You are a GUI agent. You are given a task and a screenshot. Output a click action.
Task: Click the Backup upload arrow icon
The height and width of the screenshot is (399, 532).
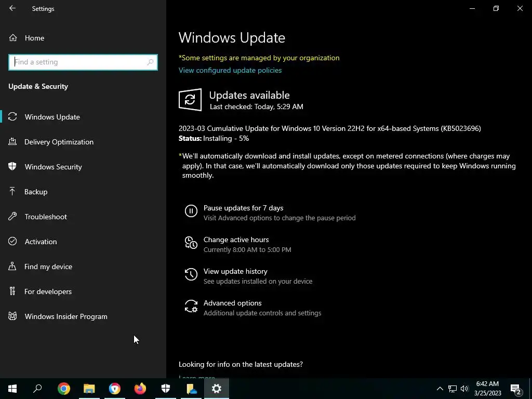click(x=12, y=191)
